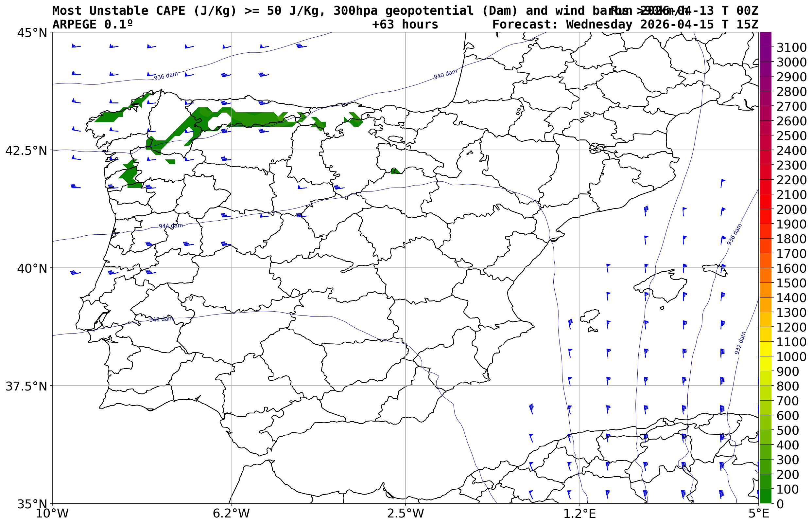This screenshot has width=812, height=525.
Task: Click the +63 hours forecast lead text
Action: pos(405,25)
